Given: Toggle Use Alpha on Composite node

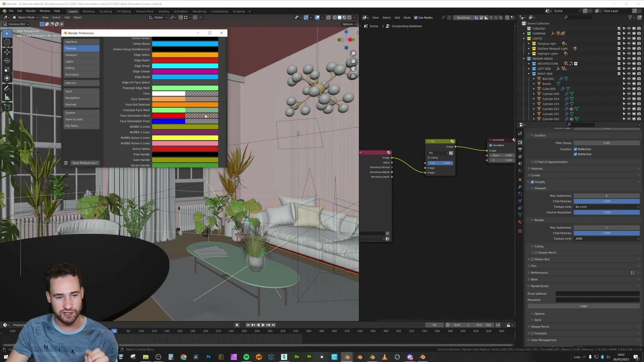Looking at the screenshot, I should click(x=490, y=145).
